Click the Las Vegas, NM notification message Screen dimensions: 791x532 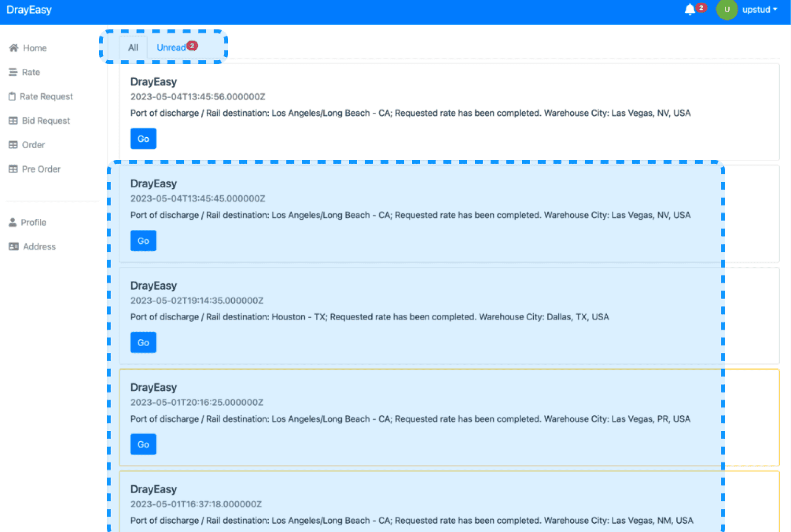pyautogui.click(x=412, y=520)
